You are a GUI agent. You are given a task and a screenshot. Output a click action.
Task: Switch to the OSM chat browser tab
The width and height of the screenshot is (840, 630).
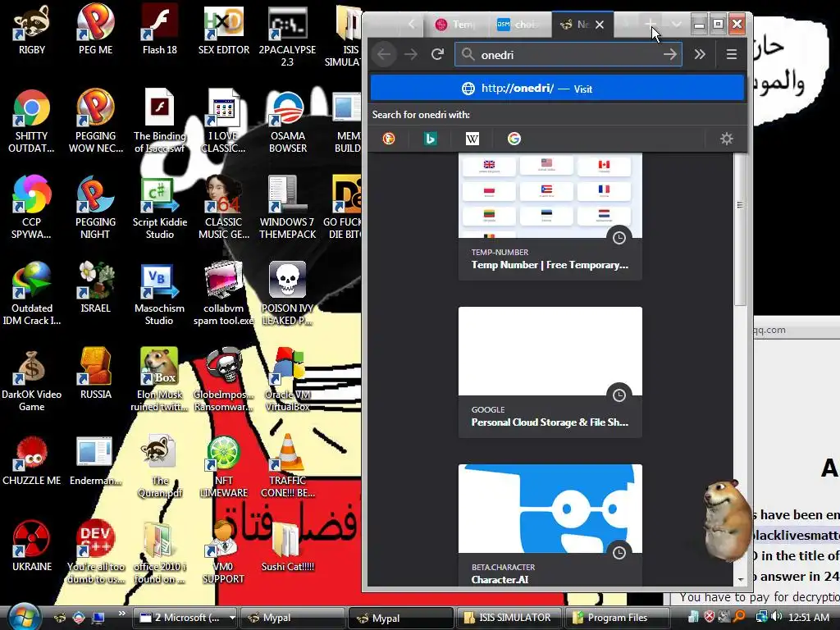pyautogui.click(x=518, y=24)
